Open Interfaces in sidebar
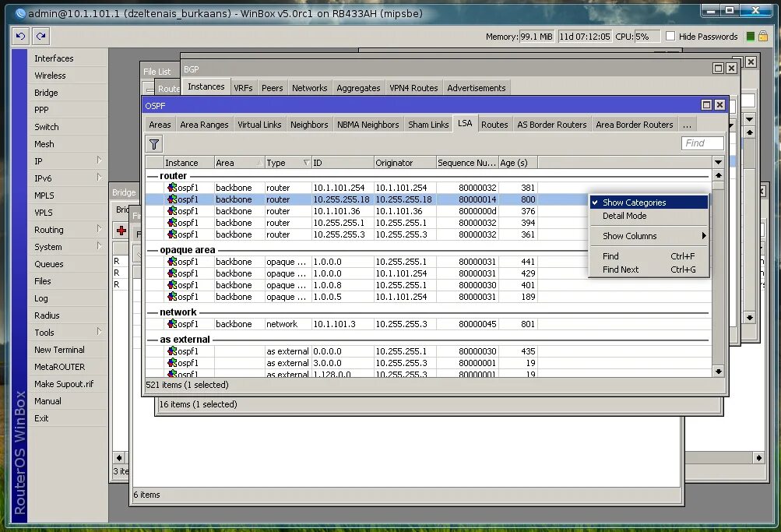781x532 pixels. (69, 58)
